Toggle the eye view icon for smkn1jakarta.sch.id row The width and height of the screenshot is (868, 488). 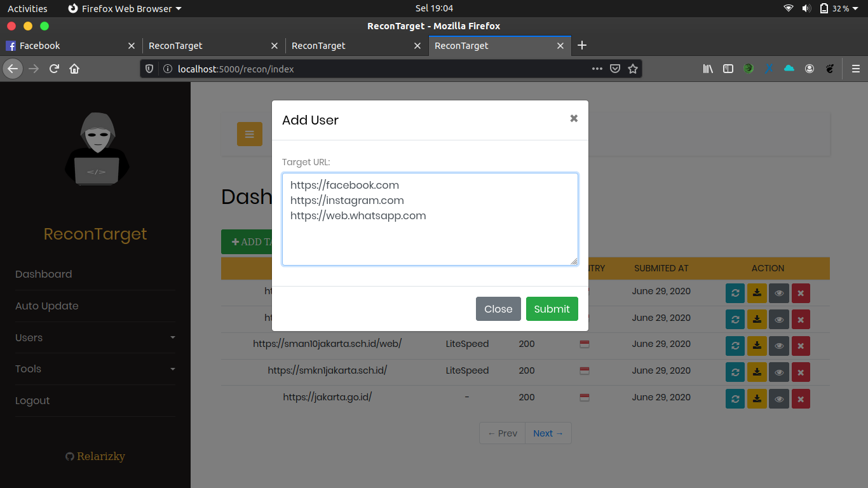(779, 372)
